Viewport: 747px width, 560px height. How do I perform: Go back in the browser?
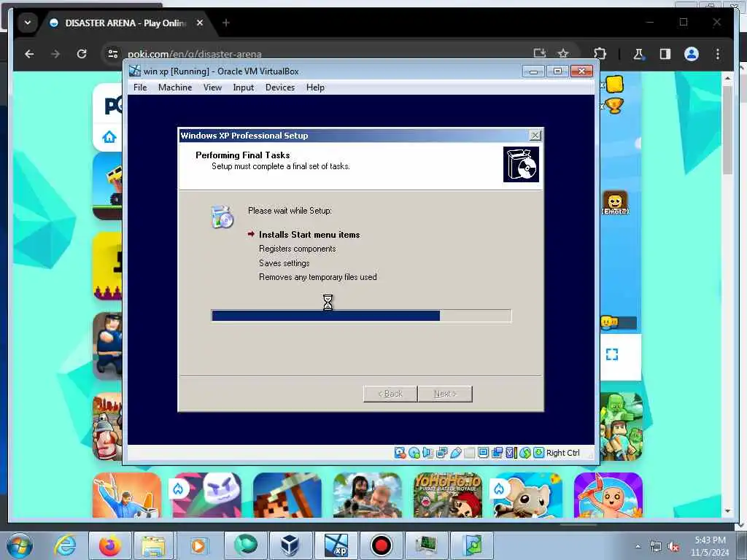coord(29,54)
